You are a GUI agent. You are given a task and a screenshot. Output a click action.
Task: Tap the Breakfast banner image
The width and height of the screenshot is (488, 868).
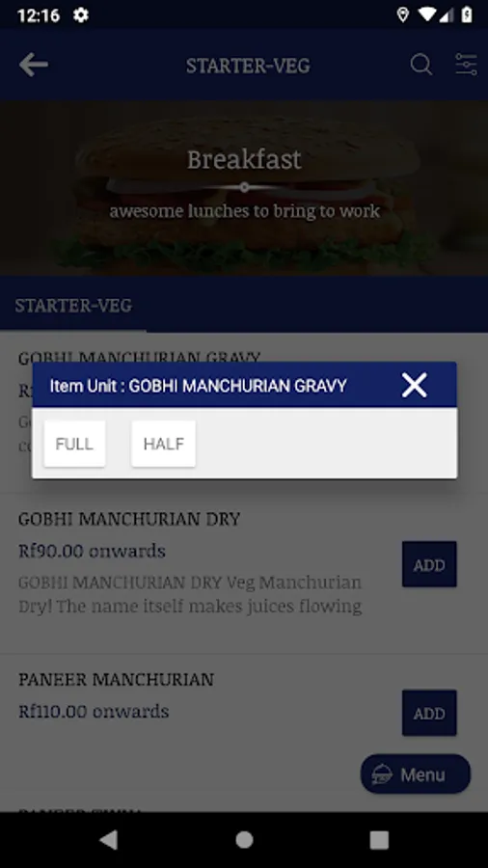click(x=244, y=188)
